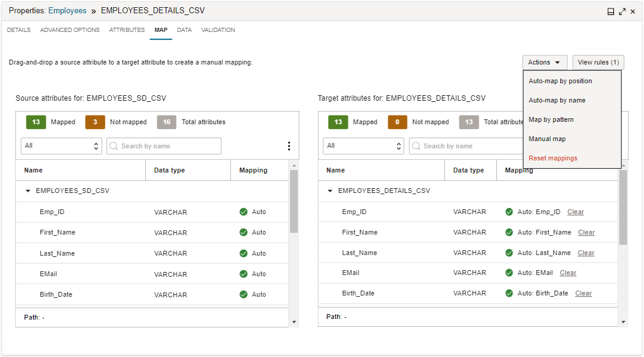Filter source list by the Mapped 13 badge
Image resolution: width=644 pixels, height=357 pixels.
tap(36, 122)
